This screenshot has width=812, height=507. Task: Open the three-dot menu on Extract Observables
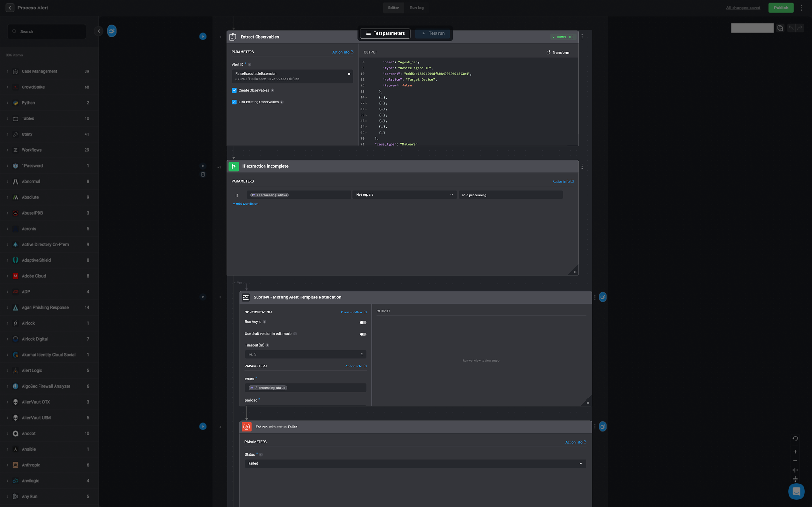(x=582, y=37)
